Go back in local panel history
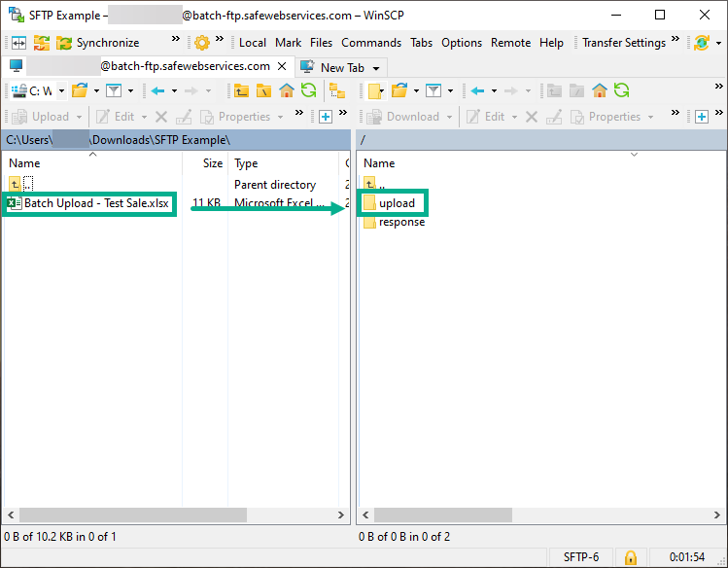 (x=157, y=90)
